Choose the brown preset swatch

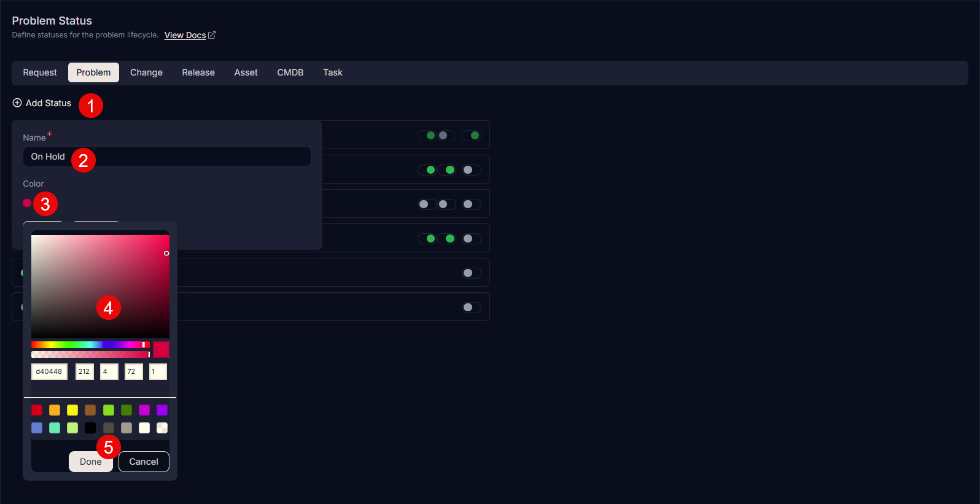pyautogui.click(x=90, y=410)
